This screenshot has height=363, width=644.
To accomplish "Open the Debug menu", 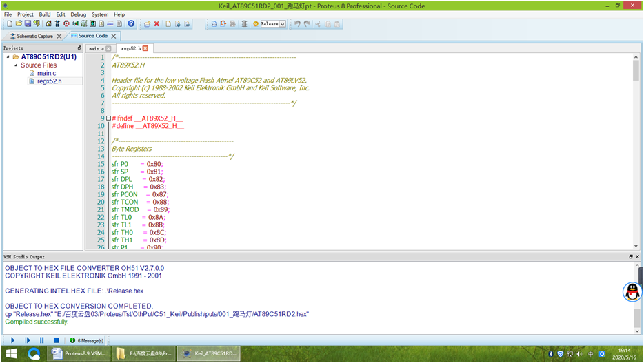I will point(78,14).
